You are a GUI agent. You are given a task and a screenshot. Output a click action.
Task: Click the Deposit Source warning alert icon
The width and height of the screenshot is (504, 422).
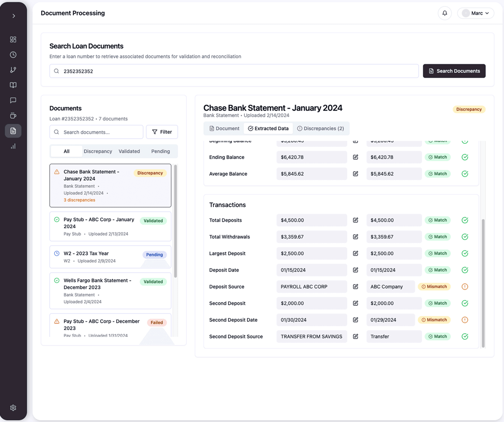(x=465, y=287)
